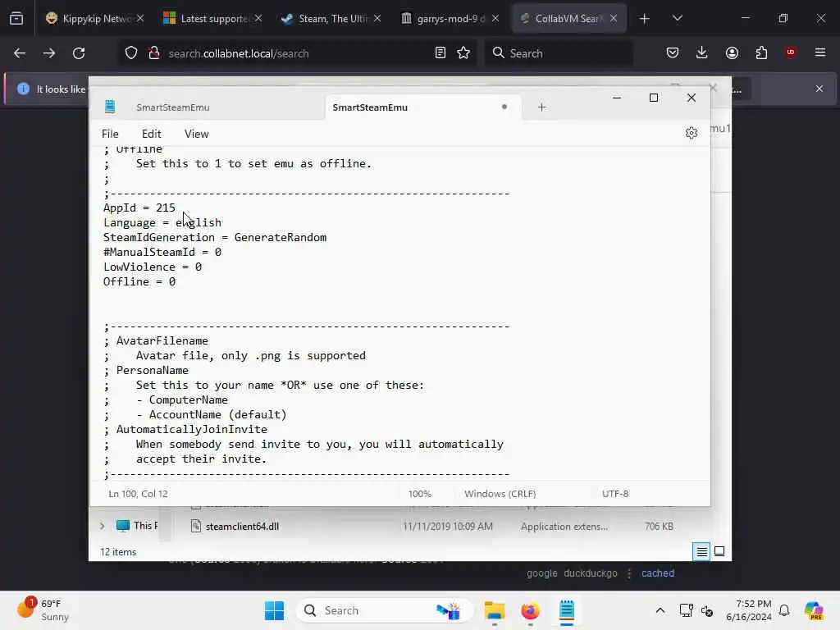Open uBlock Origin extension icon
Screen dimensions: 840x630
(x=790, y=52)
